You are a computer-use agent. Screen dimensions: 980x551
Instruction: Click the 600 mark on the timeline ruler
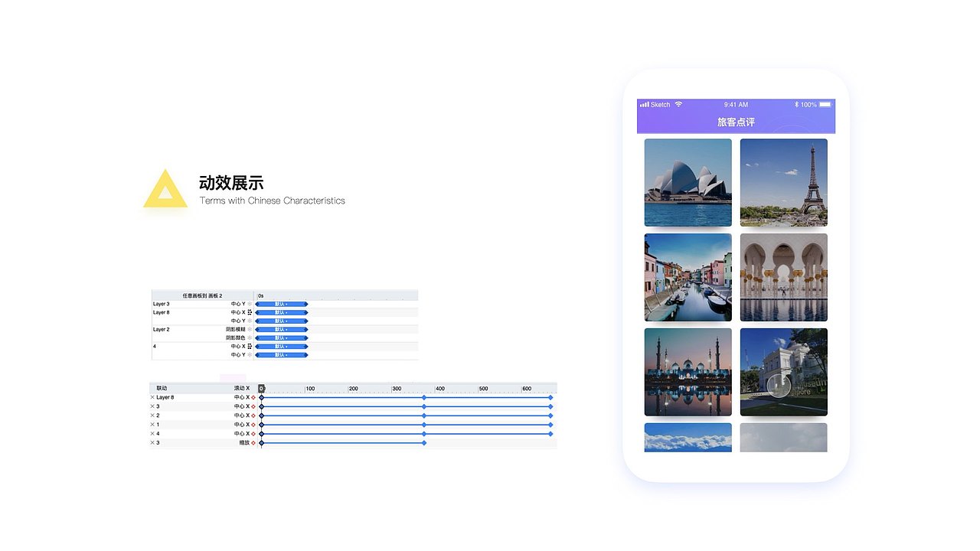click(527, 389)
